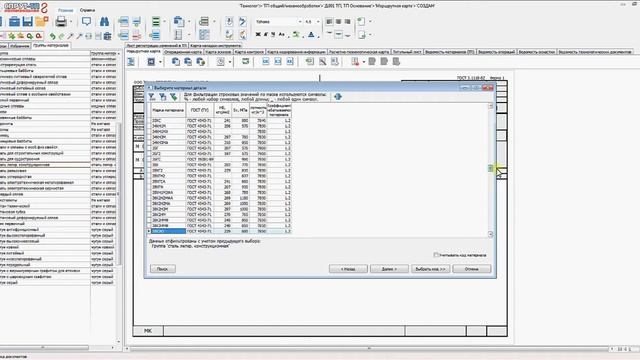Click the red document icon in the document toolbar
The width and height of the screenshot is (640, 360).
pos(355,62)
